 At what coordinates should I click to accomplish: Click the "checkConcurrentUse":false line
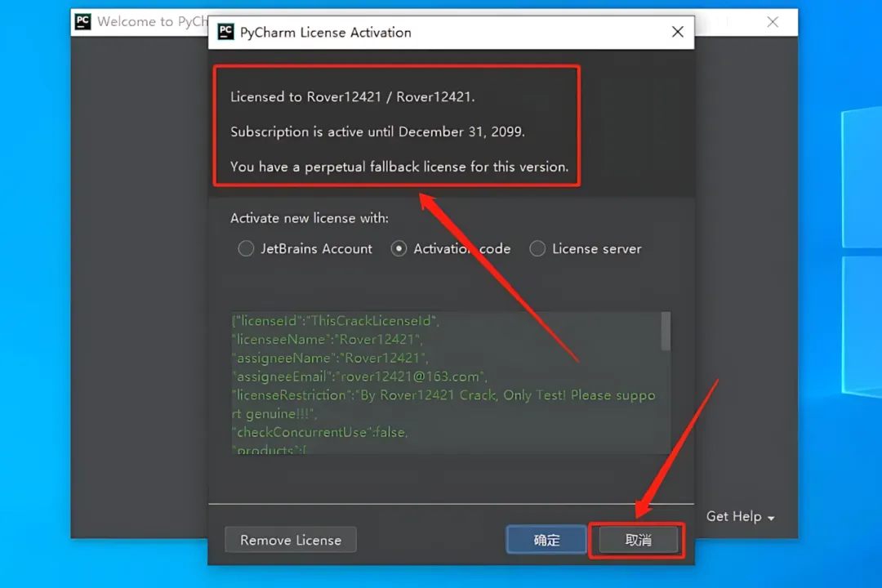pyautogui.click(x=319, y=432)
